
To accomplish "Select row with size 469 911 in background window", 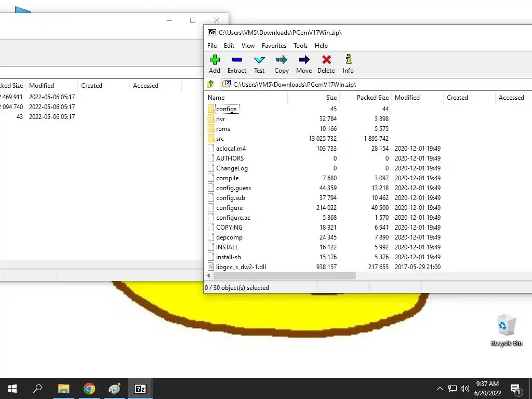I will 102,97.
